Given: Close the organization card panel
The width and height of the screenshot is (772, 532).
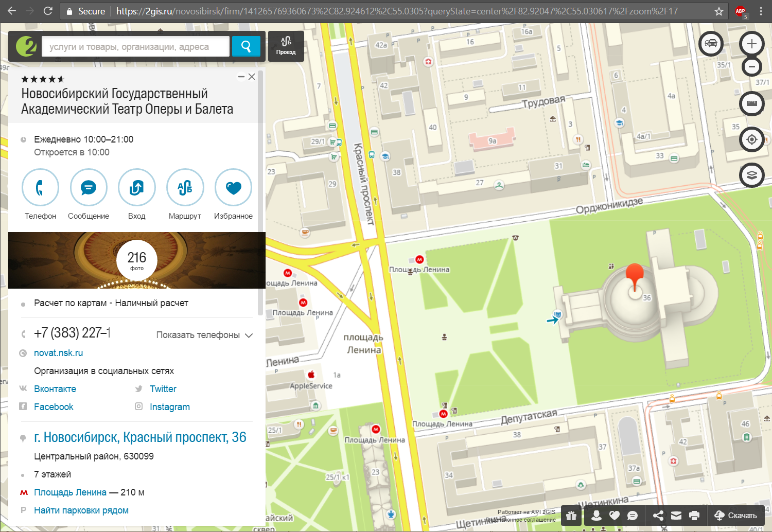Looking at the screenshot, I should coord(252,77).
